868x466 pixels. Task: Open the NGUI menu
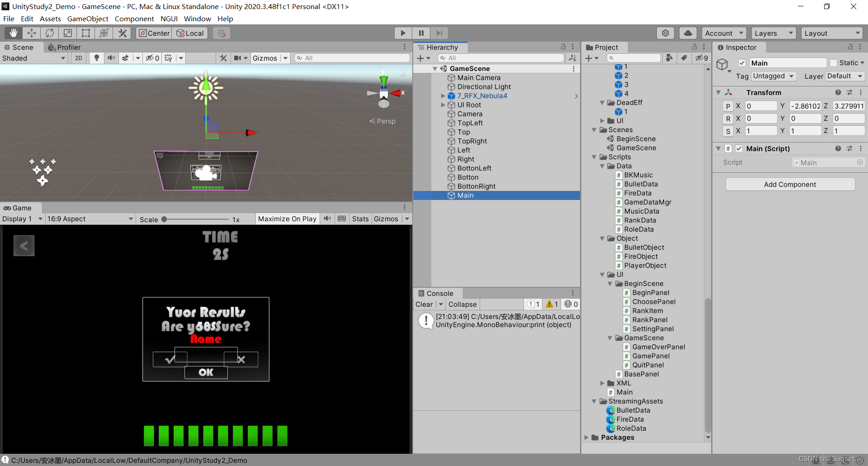pyautogui.click(x=169, y=19)
